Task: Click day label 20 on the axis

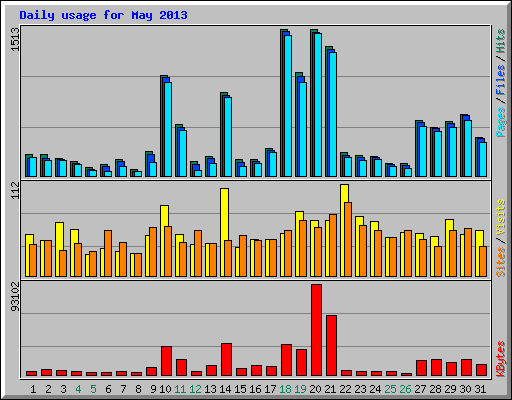Action: 315,389
